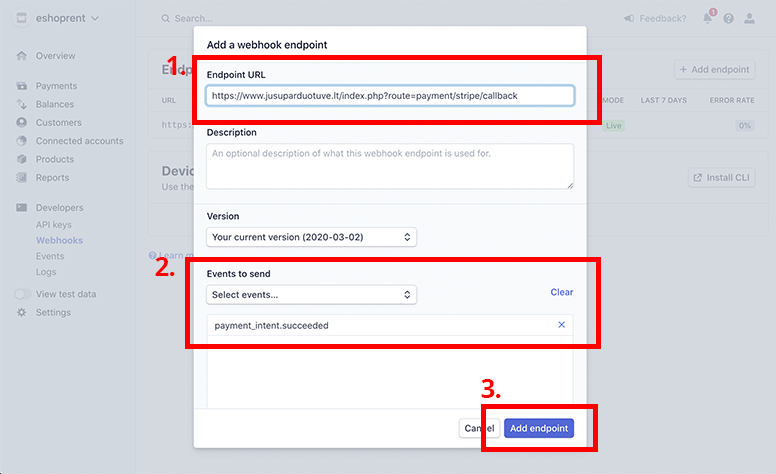The width and height of the screenshot is (776, 474).
Task: Click the Install CLI button
Action: 722,177
